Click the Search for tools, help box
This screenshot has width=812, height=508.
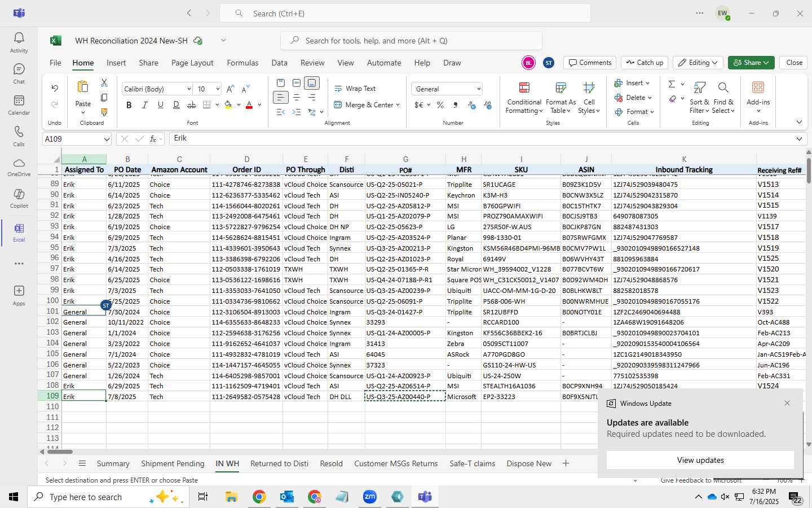pos(411,41)
